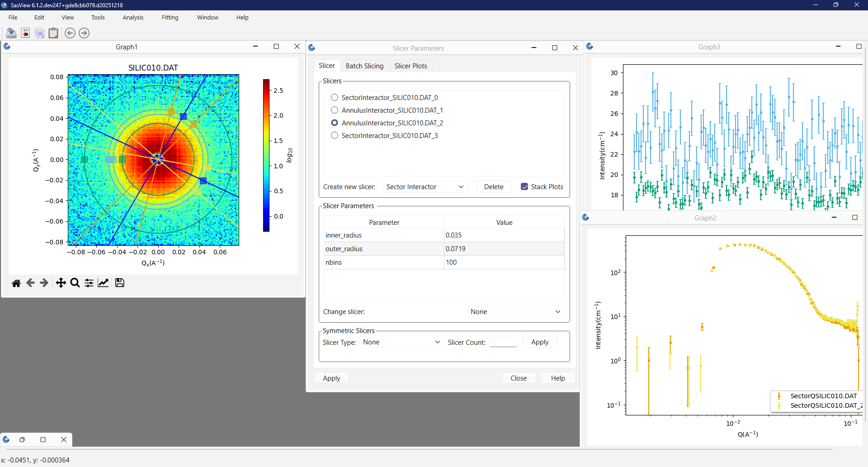Maximize the Slicer Parameters window
The width and height of the screenshot is (868, 467).
coord(555,48)
